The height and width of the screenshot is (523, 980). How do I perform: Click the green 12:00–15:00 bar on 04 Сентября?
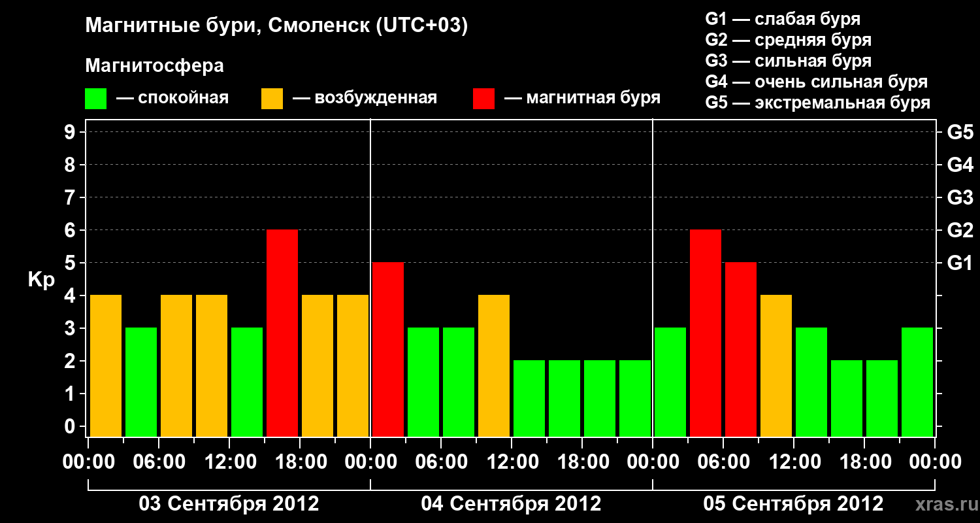529,399
